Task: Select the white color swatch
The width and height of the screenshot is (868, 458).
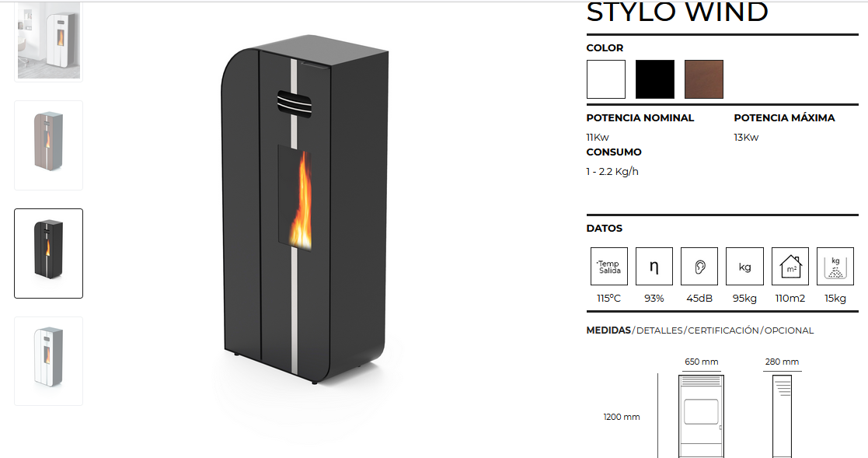Action: pos(606,79)
